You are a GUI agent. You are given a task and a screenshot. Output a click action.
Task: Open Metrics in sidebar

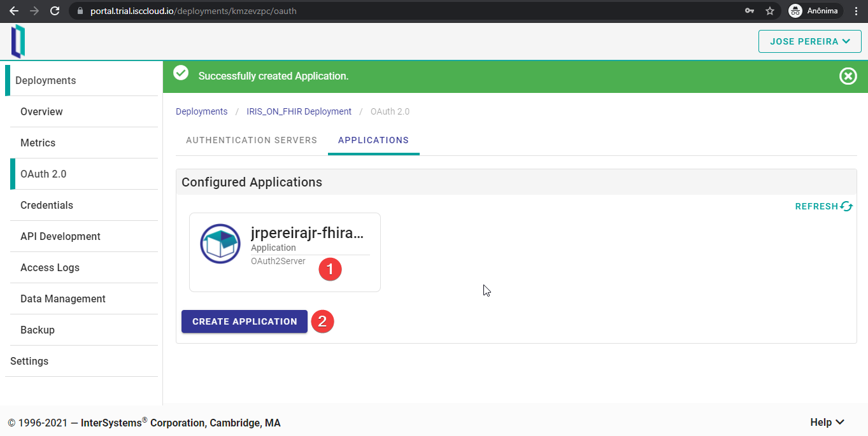click(84, 143)
